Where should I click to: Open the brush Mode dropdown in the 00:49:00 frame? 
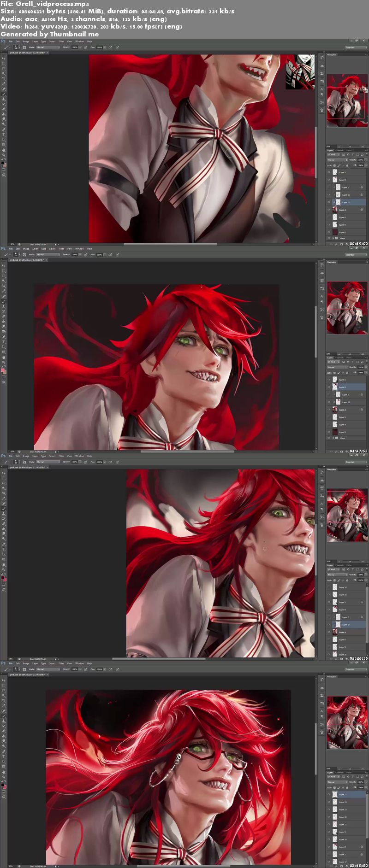tap(48, 47)
